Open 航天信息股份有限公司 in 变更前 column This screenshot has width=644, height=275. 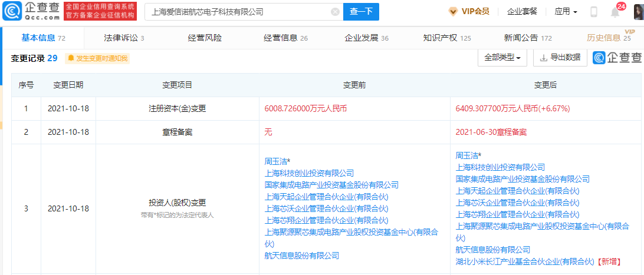coord(302,256)
